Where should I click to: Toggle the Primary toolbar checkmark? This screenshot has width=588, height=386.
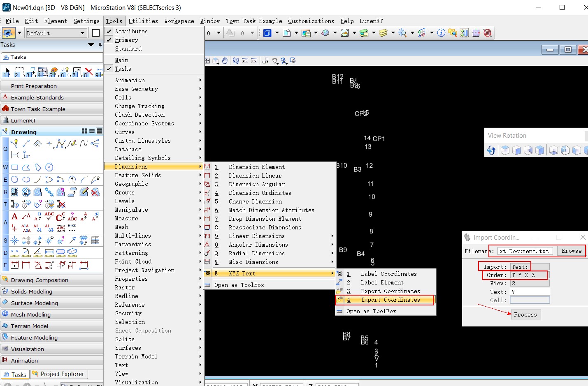click(x=109, y=40)
